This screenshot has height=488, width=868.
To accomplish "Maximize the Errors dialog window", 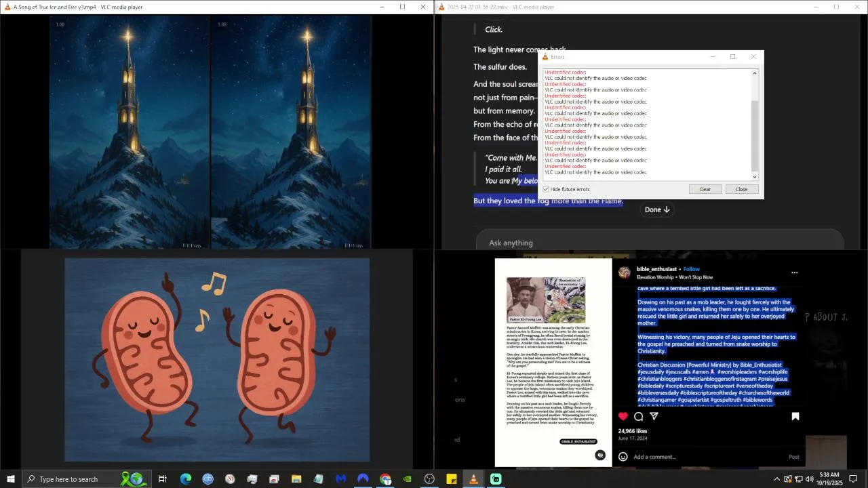I will (732, 57).
